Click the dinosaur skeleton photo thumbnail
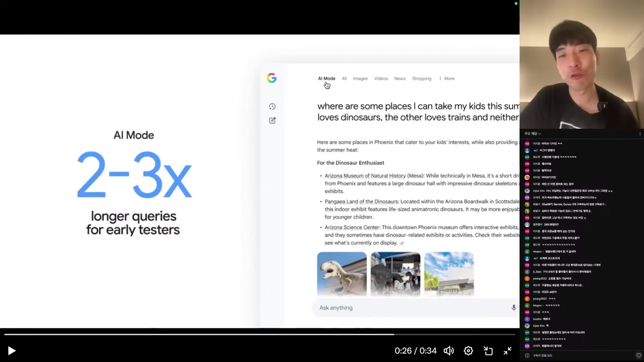The image size is (644, 362). coord(342,274)
